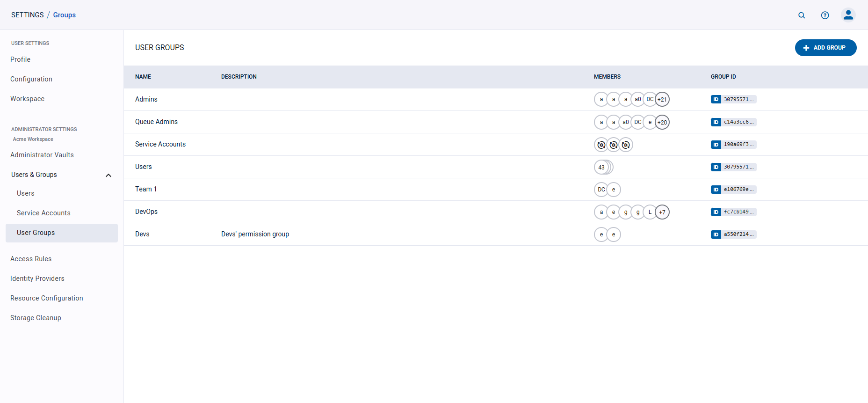
Task: Navigate to Storage Cleanup
Action: [x=36, y=318]
